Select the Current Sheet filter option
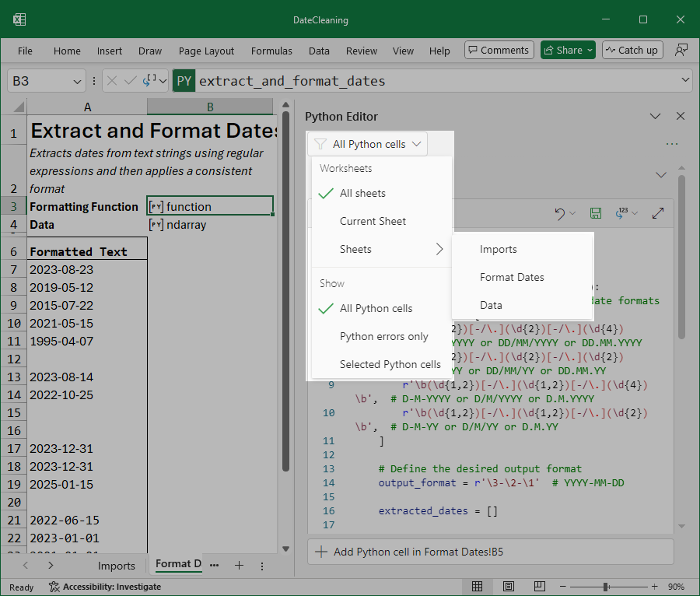The width and height of the screenshot is (700, 596). (373, 221)
